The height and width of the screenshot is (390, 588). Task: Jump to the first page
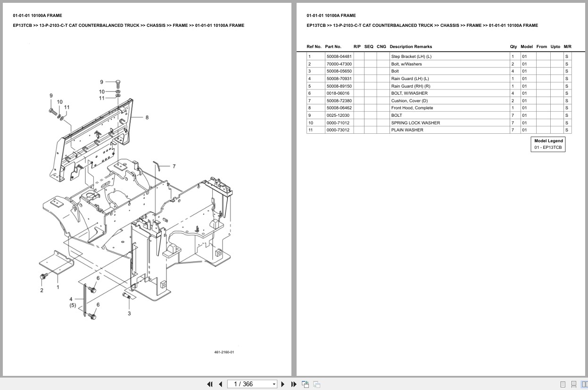pyautogui.click(x=210, y=384)
